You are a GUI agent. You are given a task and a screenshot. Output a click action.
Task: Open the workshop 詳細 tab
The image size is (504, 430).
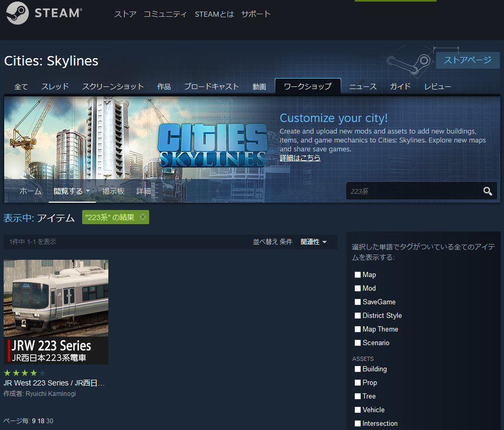(144, 191)
